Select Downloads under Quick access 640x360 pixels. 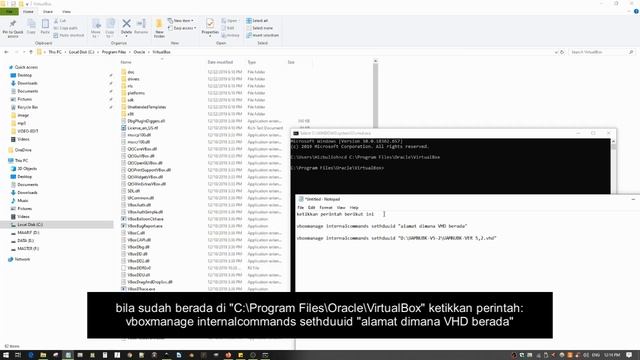[x=27, y=83]
